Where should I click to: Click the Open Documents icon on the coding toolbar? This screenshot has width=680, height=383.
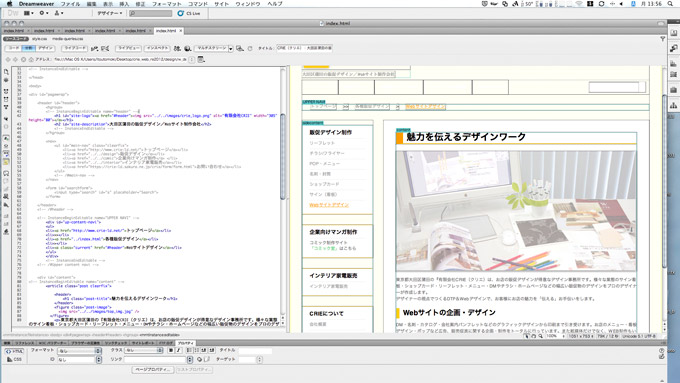[6, 72]
